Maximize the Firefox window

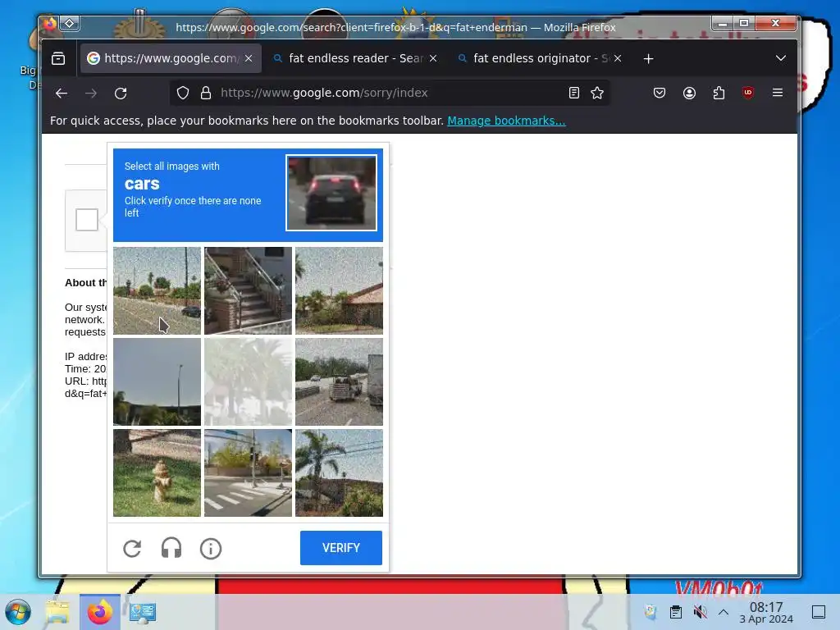click(744, 23)
